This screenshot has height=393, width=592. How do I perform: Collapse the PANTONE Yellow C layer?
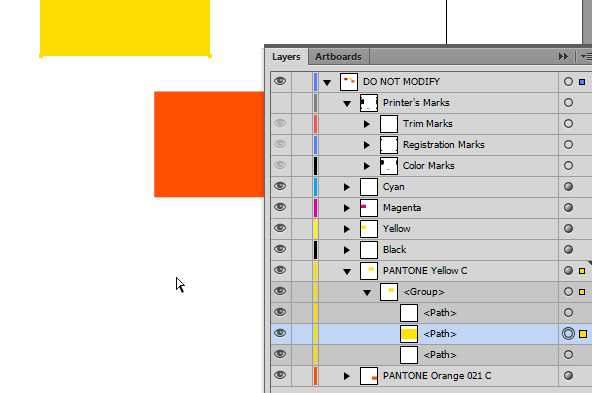click(x=347, y=271)
